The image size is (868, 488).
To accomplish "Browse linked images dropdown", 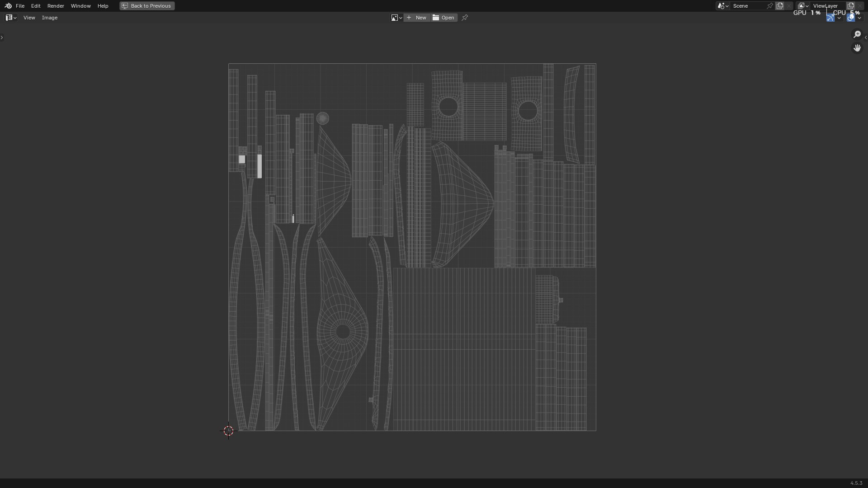I will pyautogui.click(x=396, y=18).
